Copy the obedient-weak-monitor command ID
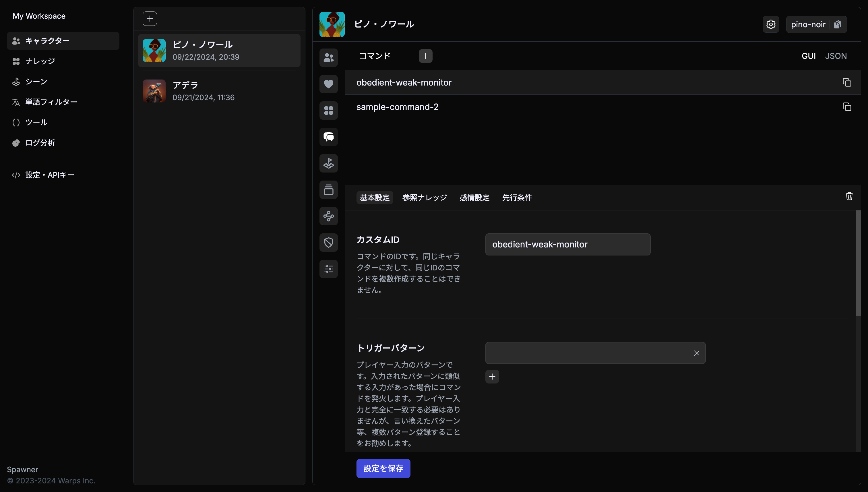 point(847,82)
